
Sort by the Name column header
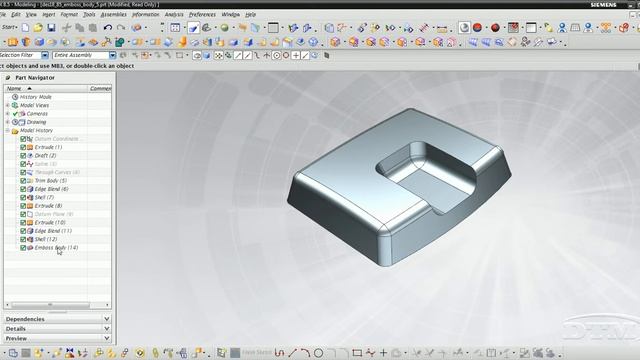pyautogui.click(x=46, y=89)
